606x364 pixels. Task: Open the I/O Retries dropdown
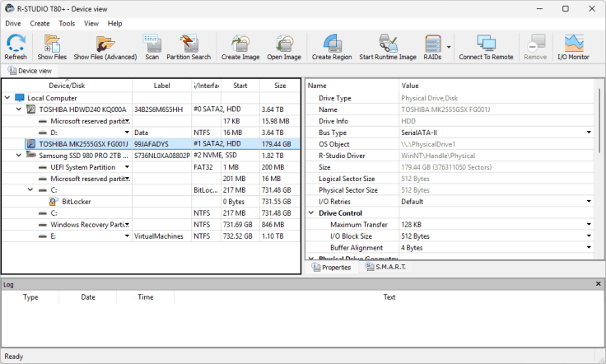(x=589, y=201)
